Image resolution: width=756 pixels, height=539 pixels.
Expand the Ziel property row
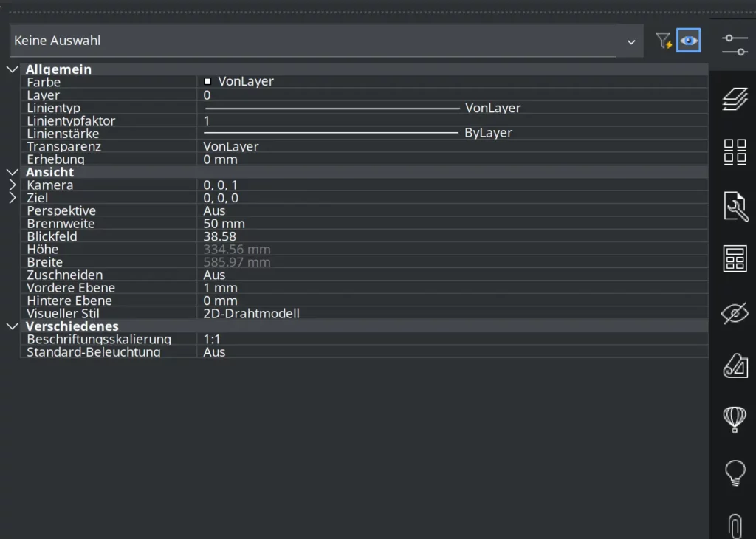pyautogui.click(x=13, y=198)
